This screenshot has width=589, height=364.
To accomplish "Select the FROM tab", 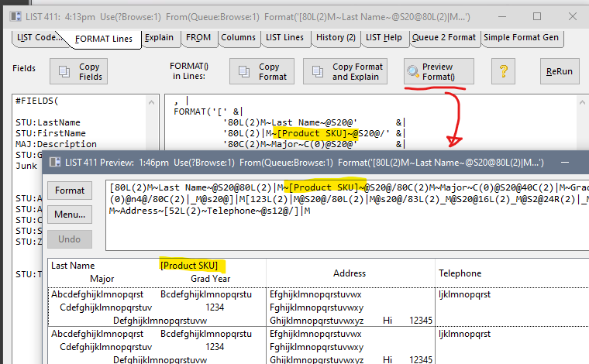I will [x=198, y=37].
